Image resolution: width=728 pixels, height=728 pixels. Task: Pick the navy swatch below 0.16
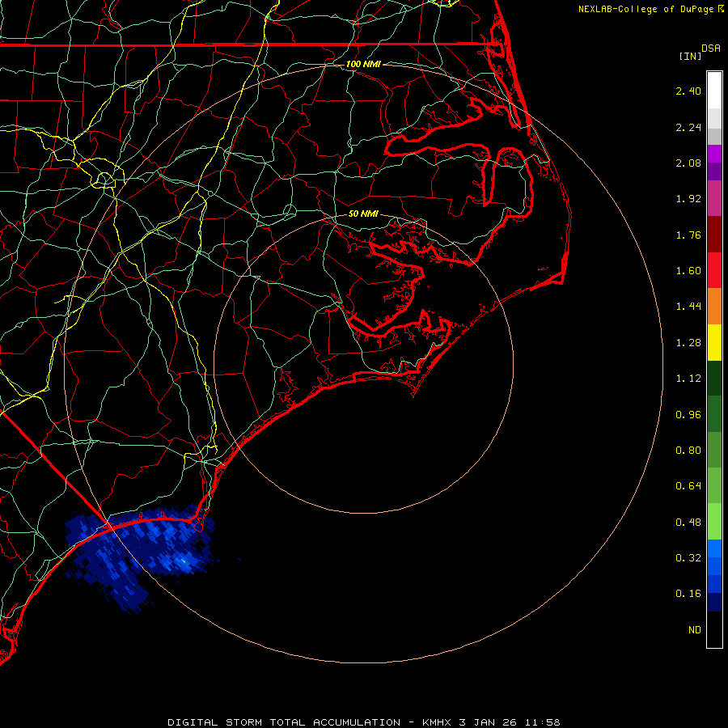[714, 602]
